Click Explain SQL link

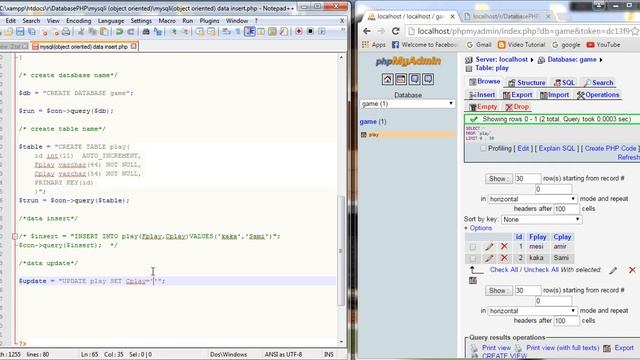point(556,148)
